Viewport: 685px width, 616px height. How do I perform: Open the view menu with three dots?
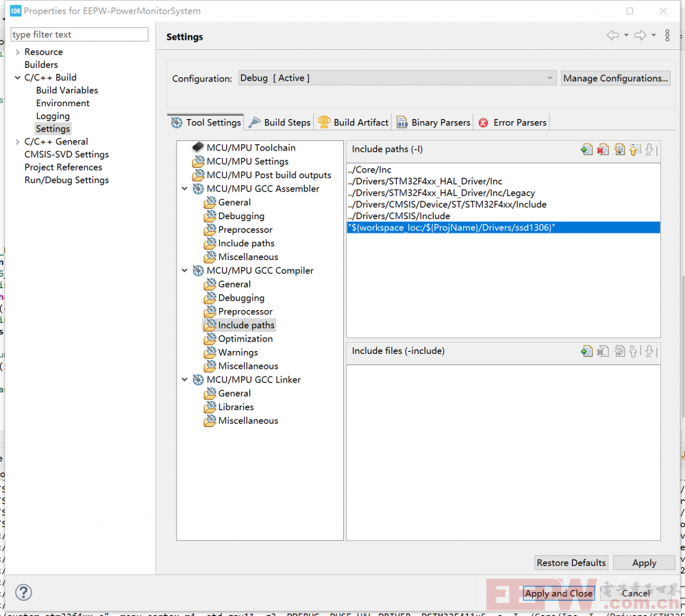tap(667, 36)
